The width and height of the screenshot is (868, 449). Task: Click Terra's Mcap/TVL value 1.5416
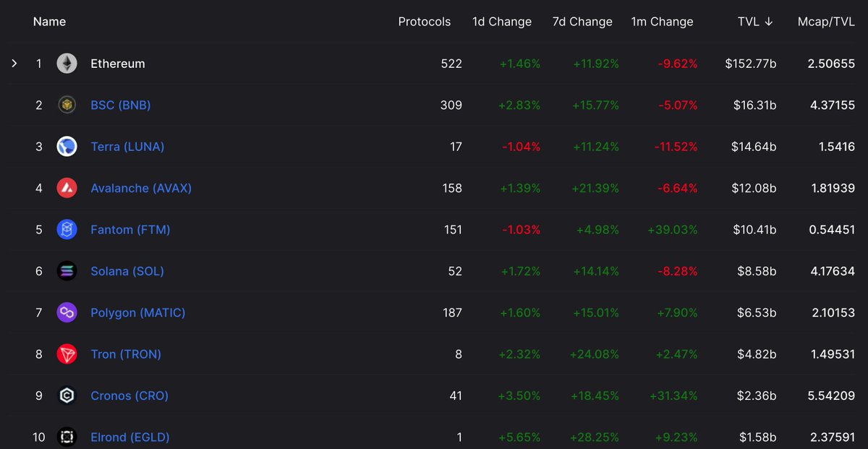pyautogui.click(x=835, y=147)
